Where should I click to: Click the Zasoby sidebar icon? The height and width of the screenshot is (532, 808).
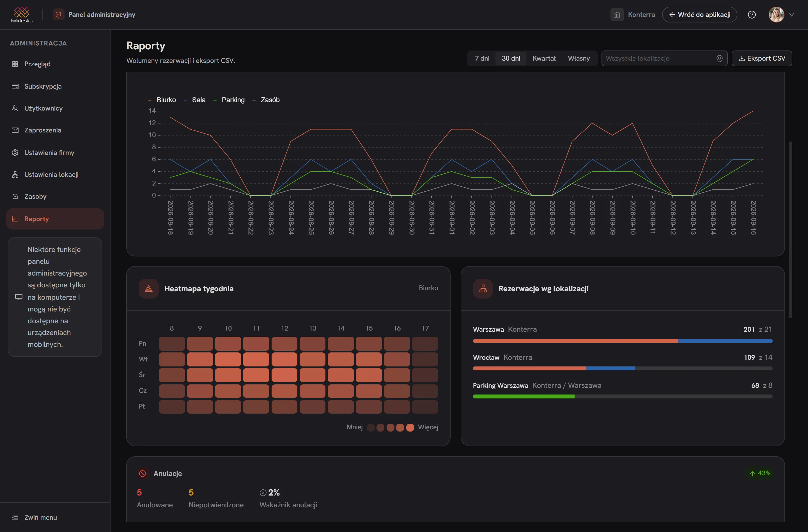(15, 196)
